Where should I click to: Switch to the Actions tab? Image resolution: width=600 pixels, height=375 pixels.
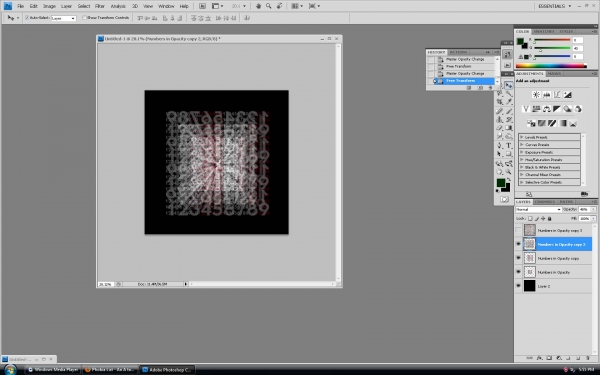coord(458,52)
